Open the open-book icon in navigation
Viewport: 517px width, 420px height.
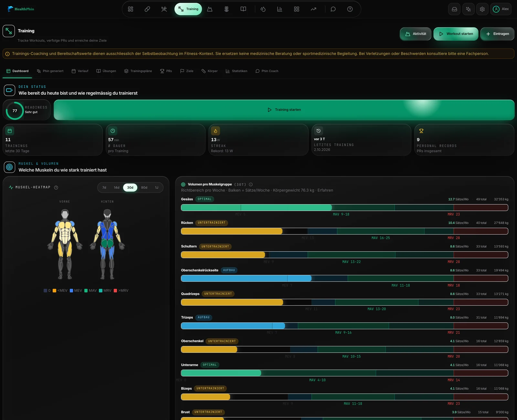click(x=243, y=9)
